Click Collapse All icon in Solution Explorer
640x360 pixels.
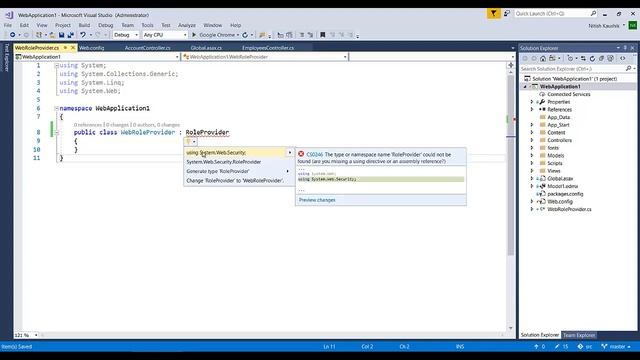(x=601, y=58)
